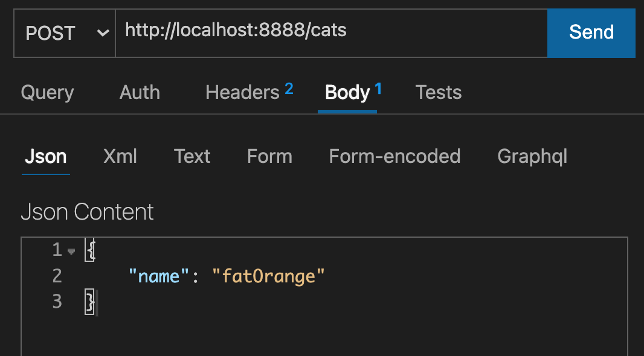Click the dropdown chevron beside POST
Image resolution: width=644 pixels, height=356 pixels.
point(103,33)
